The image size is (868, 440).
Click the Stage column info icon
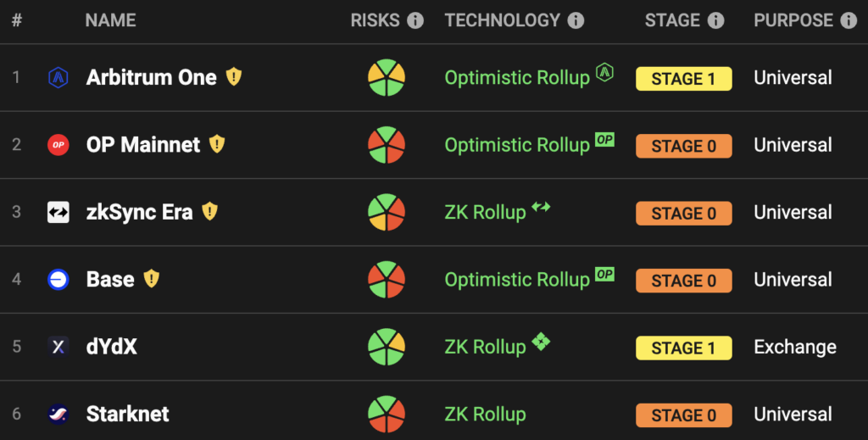(x=715, y=20)
